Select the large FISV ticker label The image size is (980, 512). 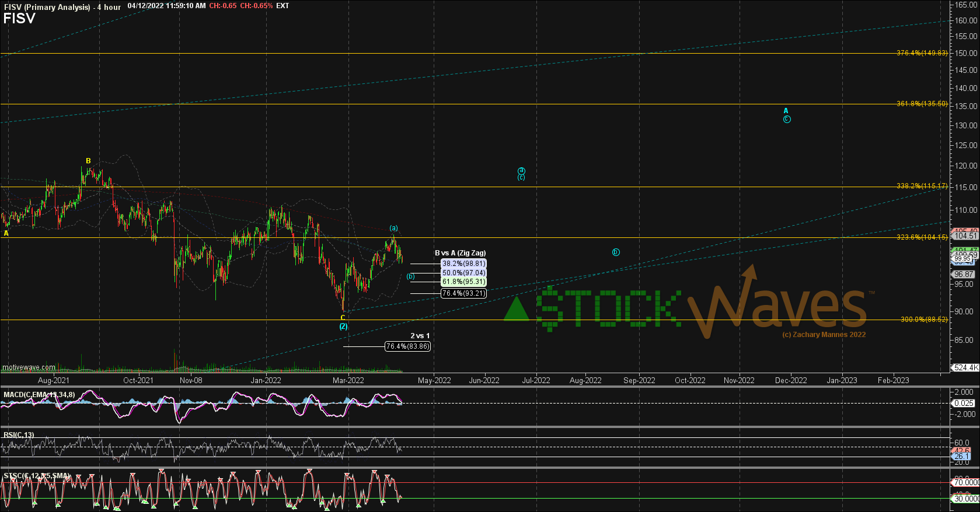coord(19,19)
